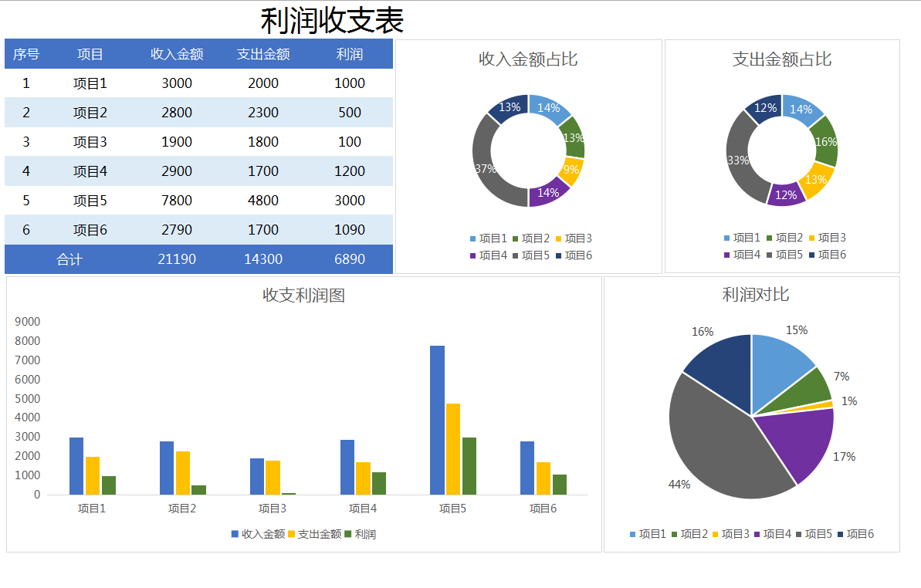Click the 项目4 legend marker in 收入金额占比
The image size is (921, 588).
(x=472, y=255)
